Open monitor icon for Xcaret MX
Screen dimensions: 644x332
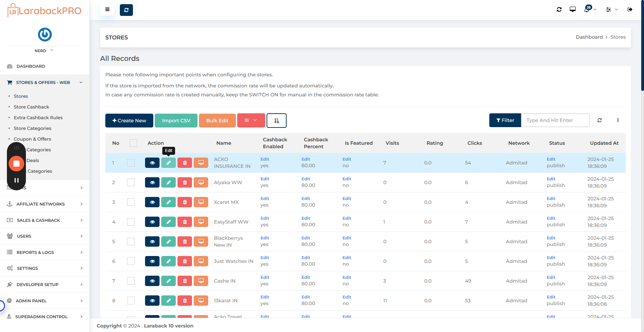pyautogui.click(x=201, y=202)
